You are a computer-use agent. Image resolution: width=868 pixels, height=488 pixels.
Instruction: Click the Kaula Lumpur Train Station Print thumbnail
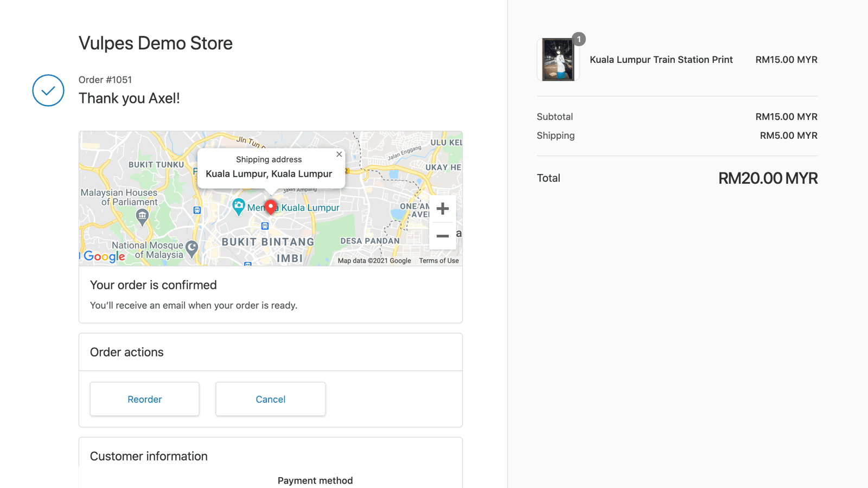[558, 60]
